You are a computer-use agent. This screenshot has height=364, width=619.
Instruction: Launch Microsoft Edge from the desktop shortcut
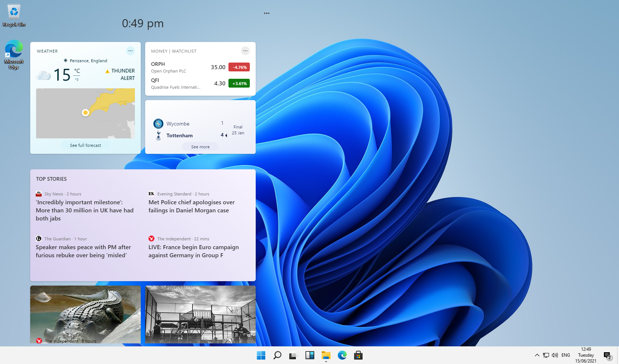tap(14, 54)
